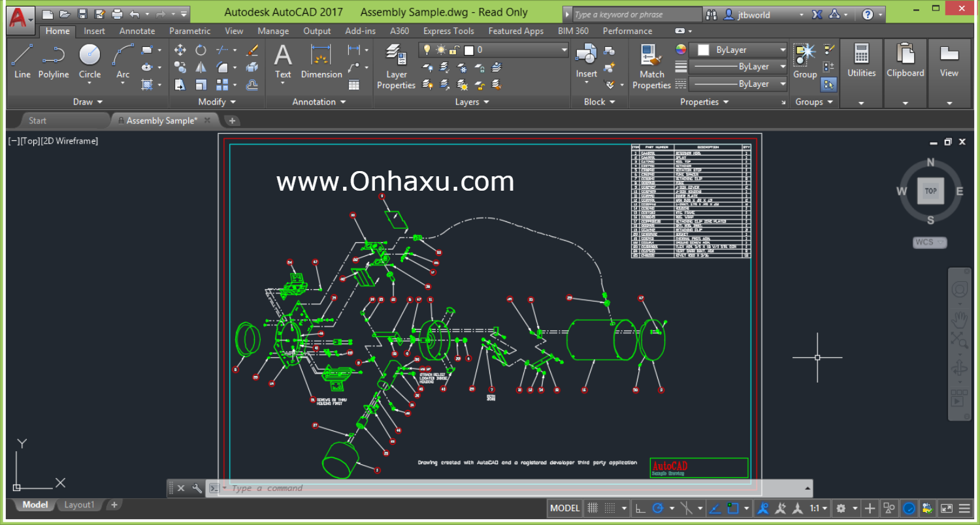Toggle Group Selection on or off
The image size is (980, 525).
pyautogui.click(x=829, y=84)
